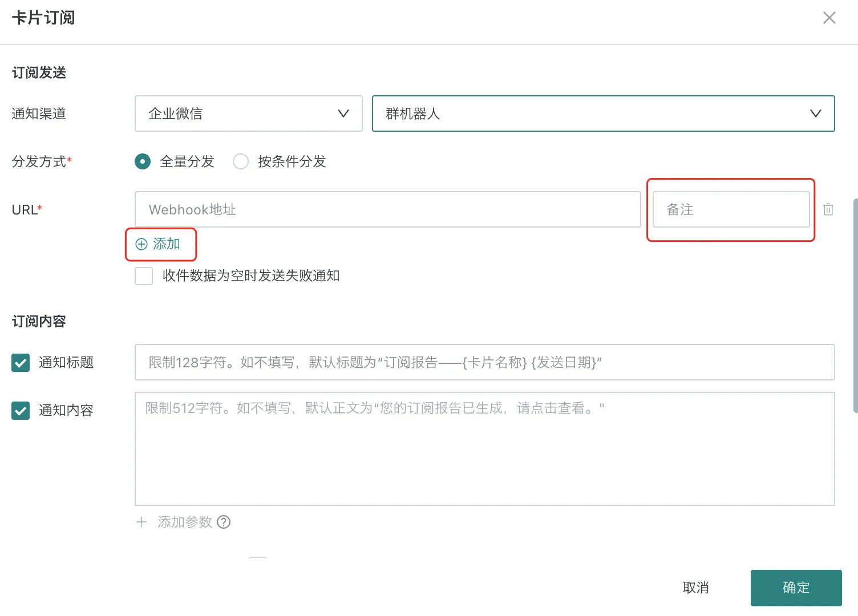Viewport: 858px width, 616px height.
Task: Enable 收件数据为空时发送失败通知 checkbox
Action: click(144, 276)
